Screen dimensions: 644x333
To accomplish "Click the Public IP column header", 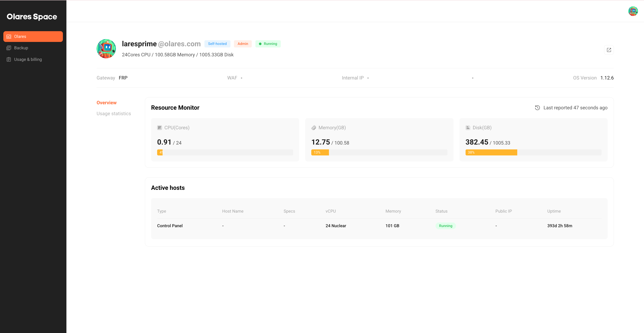I will [503, 211].
